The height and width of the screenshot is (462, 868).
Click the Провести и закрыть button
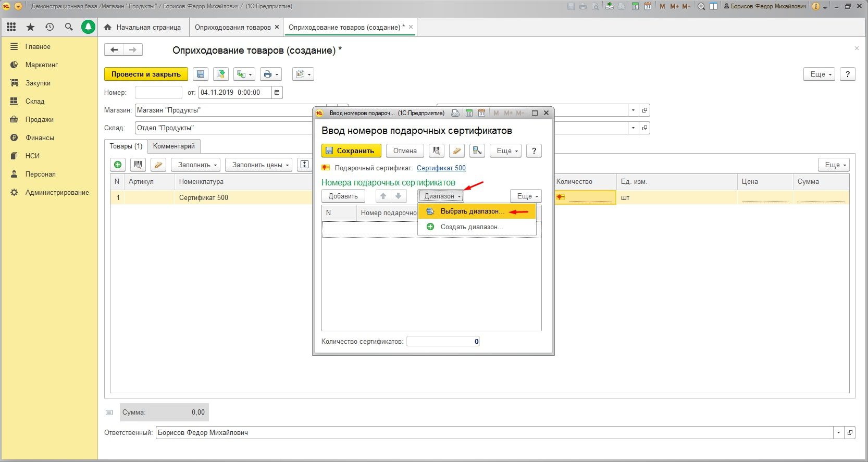(x=146, y=74)
